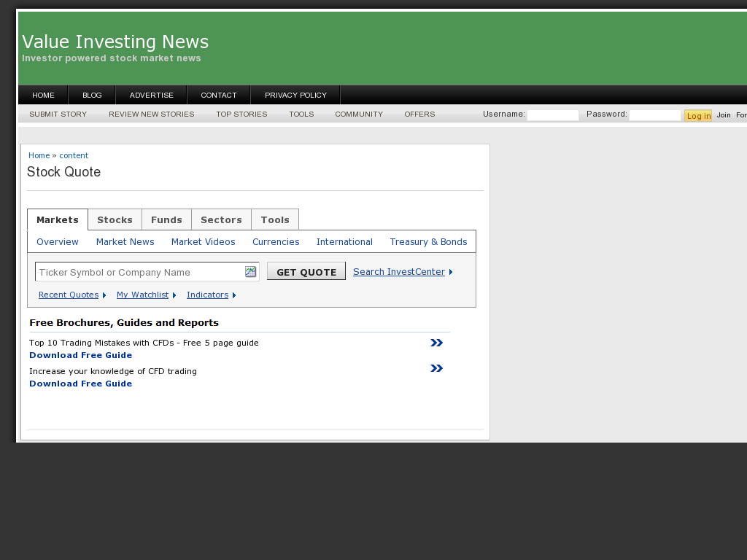Expand the Recent Quotes arrow
747x560 pixels.
104,295
